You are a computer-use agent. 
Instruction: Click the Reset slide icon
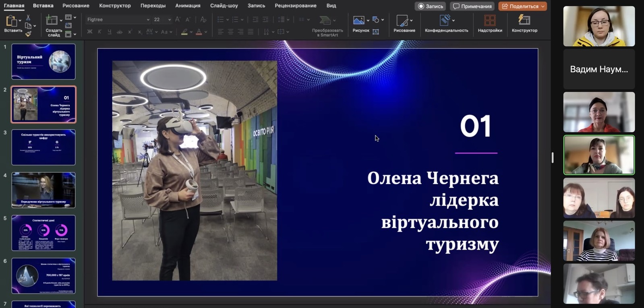click(68, 26)
